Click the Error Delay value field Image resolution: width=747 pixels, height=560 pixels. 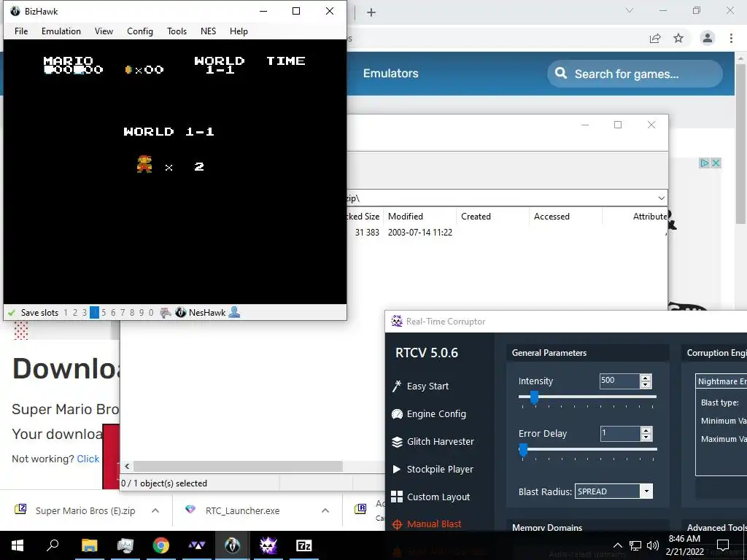click(620, 433)
